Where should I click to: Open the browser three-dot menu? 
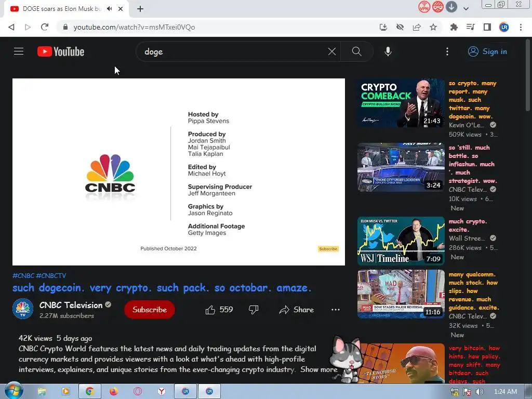(521, 27)
